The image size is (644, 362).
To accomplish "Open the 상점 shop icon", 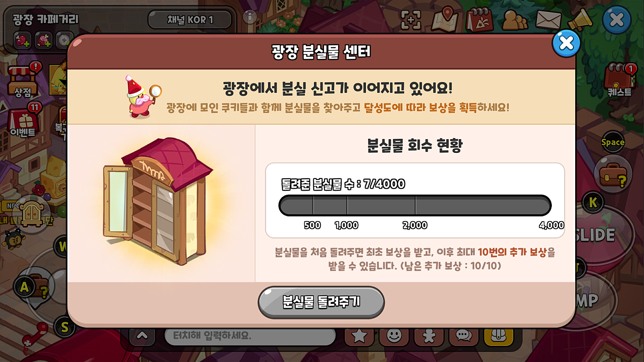I will 23,80.
